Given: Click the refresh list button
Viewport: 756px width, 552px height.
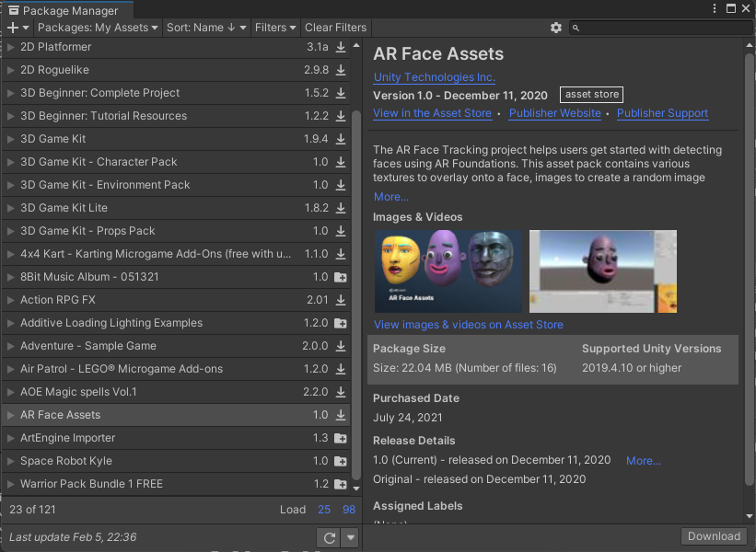Looking at the screenshot, I should pos(329,537).
